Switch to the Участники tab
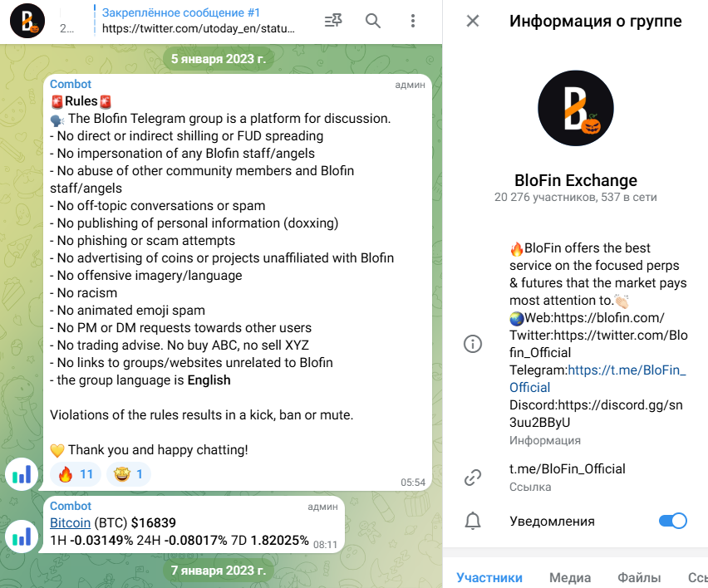Image resolution: width=708 pixels, height=588 pixels. pos(489,577)
